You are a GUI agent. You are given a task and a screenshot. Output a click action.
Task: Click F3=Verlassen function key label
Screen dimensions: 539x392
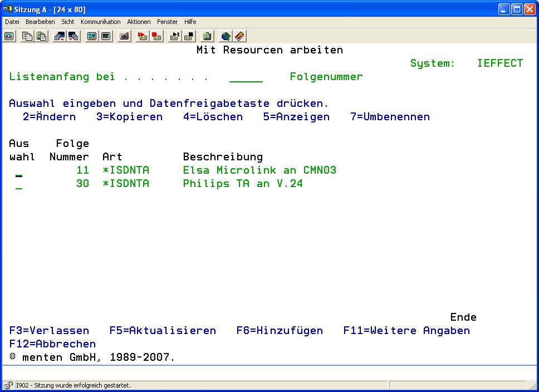point(49,331)
